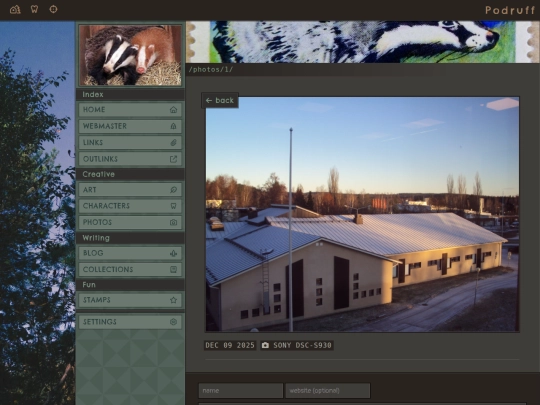The height and width of the screenshot is (405, 540).
Task: Click the paperclip icon on LINKS
Action: tap(173, 143)
